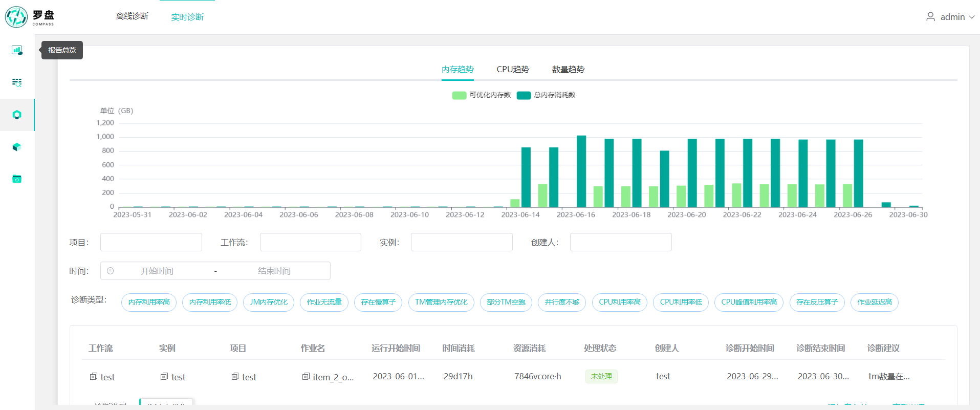The width and height of the screenshot is (980, 410).
Task: Click the 诊断建议 column header
Action: (x=883, y=348)
